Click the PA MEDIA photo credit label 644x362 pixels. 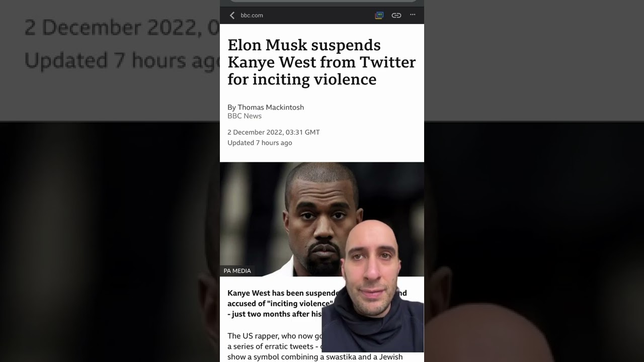pyautogui.click(x=237, y=271)
